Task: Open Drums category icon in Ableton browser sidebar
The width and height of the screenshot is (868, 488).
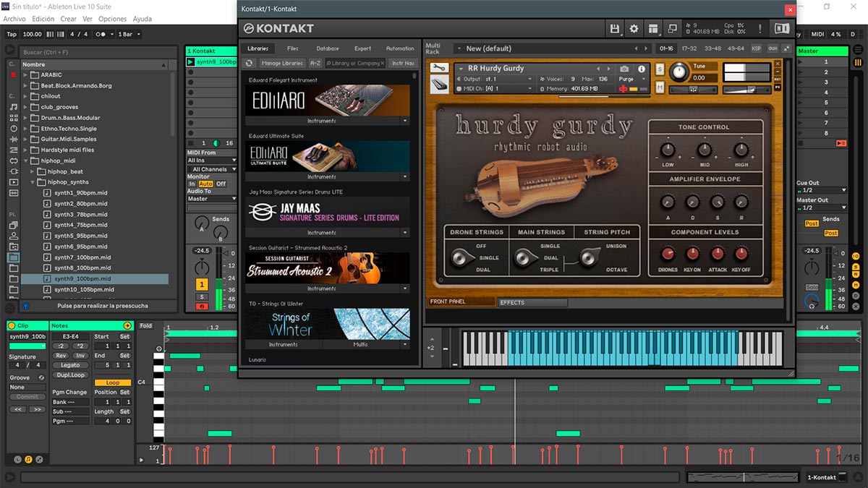Action: pos(13,117)
